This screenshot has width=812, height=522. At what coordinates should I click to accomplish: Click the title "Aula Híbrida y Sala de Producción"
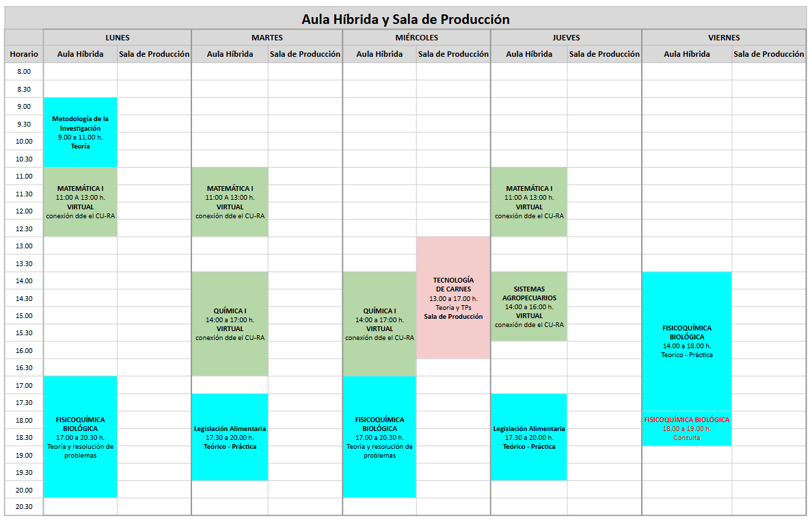405,19
